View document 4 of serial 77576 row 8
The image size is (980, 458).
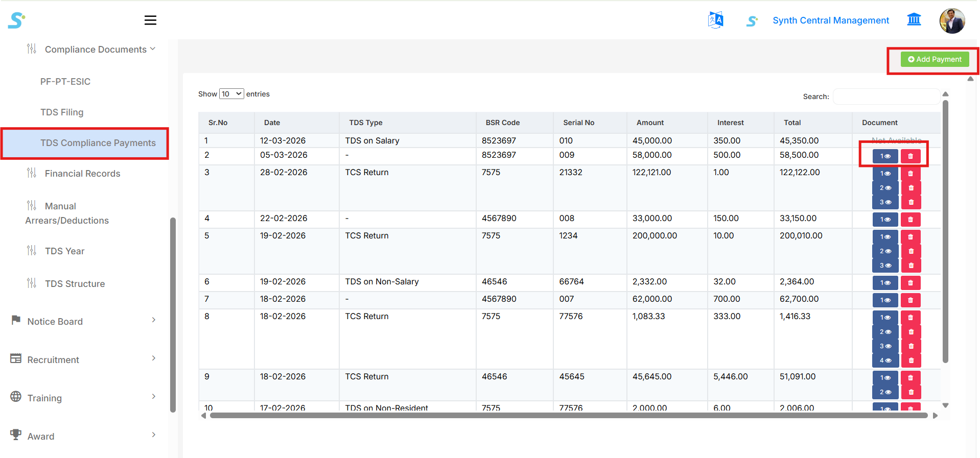point(885,360)
